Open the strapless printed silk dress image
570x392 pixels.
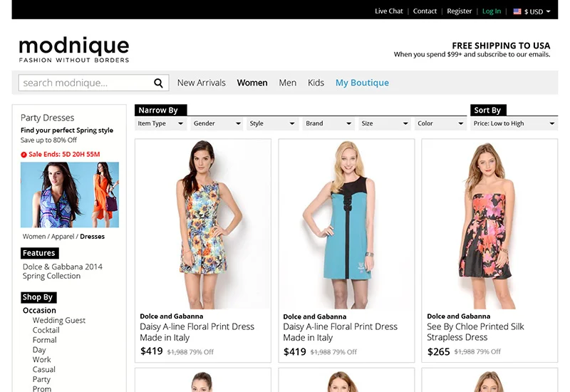489,224
